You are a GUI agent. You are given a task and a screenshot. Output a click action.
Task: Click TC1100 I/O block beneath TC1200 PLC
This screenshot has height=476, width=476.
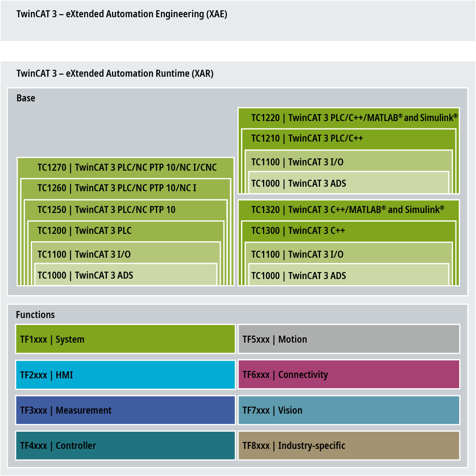pos(84,254)
